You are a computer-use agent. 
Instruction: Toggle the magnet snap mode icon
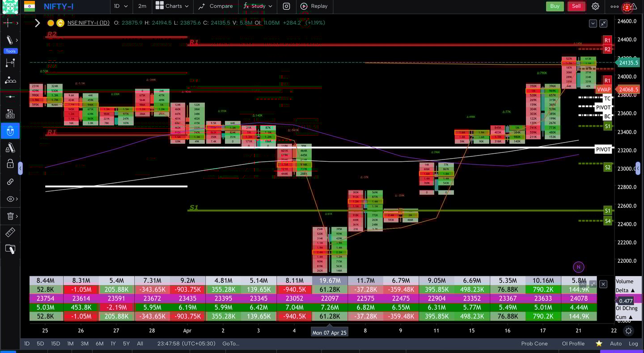point(10,131)
